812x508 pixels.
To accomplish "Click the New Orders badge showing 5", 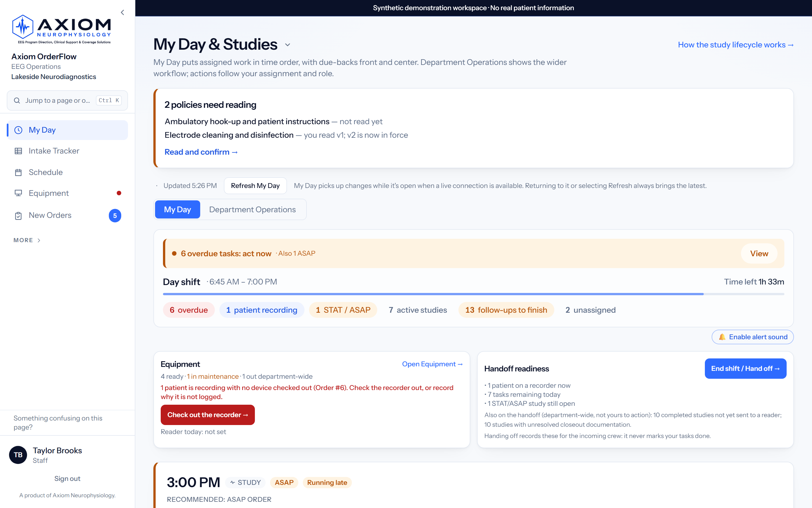I will click(115, 215).
